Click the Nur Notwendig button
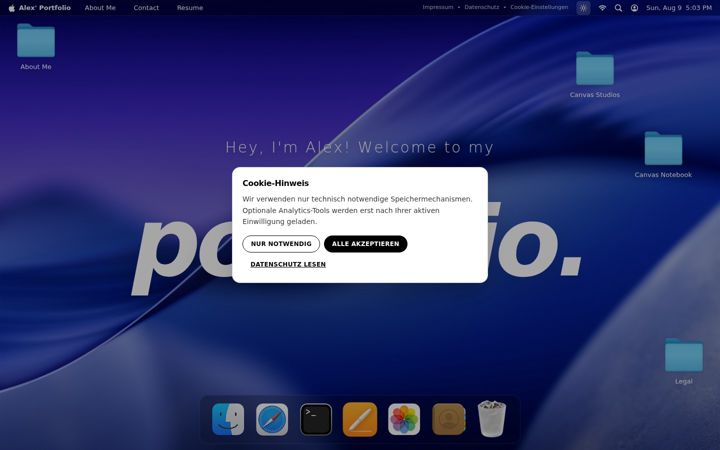Viewport: 720px width, 450px height. (x=281, y=244)
